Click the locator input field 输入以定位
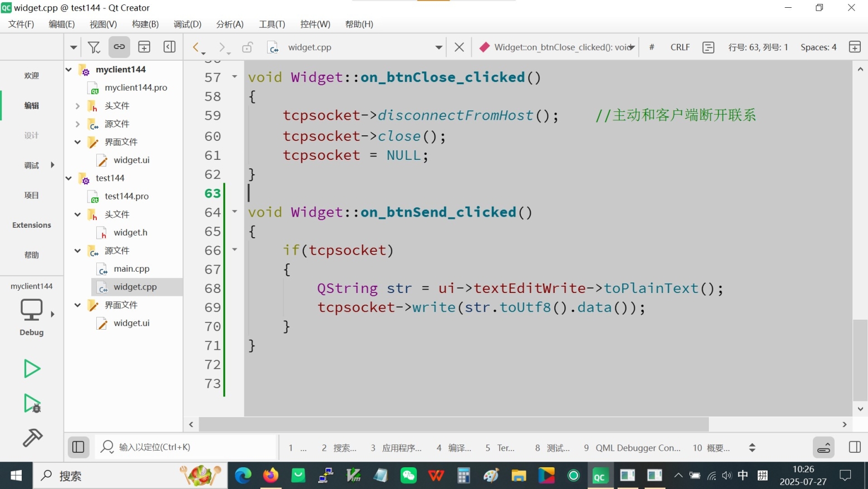 pyautogui.click(x=189, y=447)
